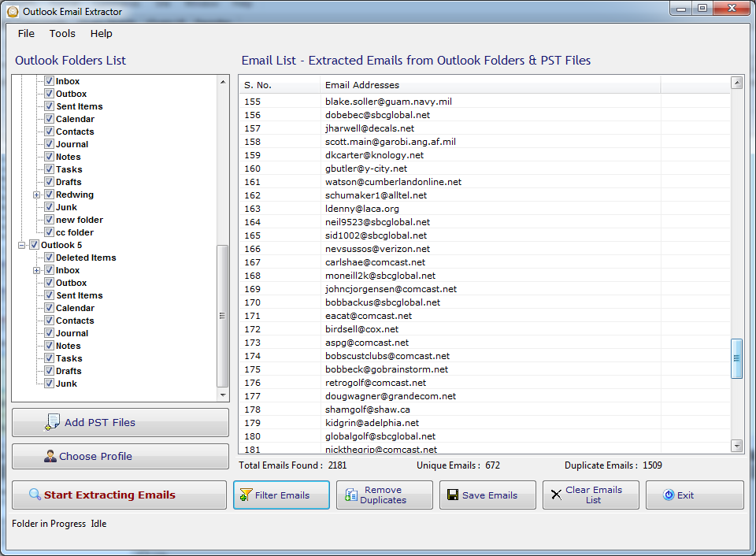Click email list scroll down arrow
The width and height of the screenshot is (756, 556).
[737, 446]
